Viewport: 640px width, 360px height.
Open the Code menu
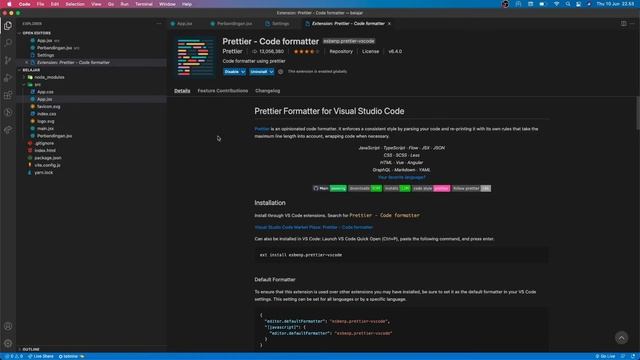24,4
